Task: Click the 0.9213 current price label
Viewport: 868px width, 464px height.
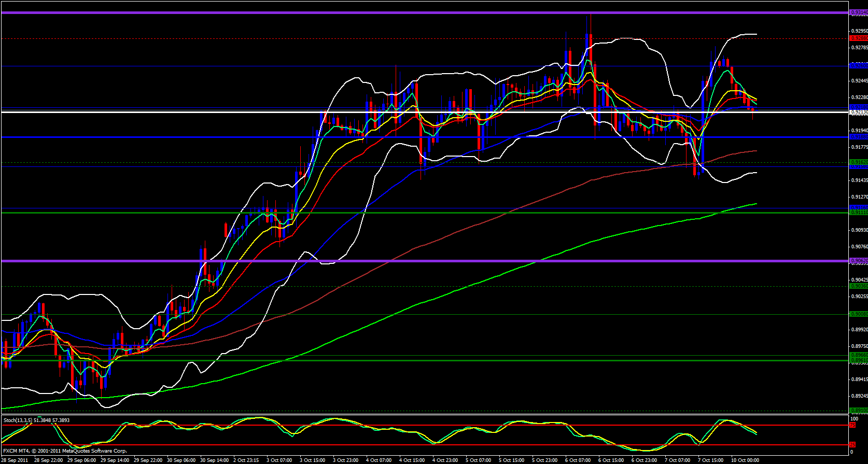Action: (x=858, y=112)
